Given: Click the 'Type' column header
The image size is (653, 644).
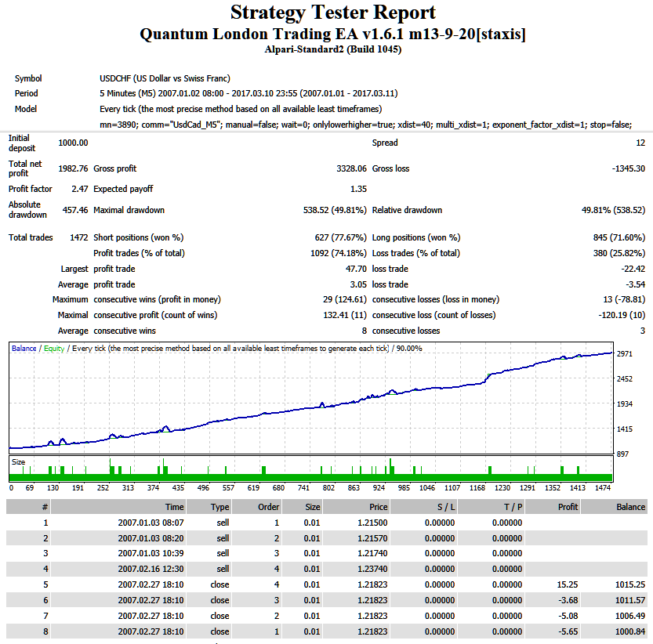Looking at the screenshot, I should point(209,507).
